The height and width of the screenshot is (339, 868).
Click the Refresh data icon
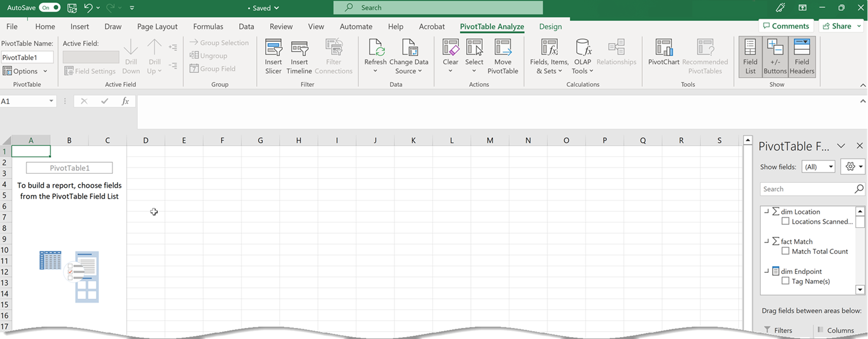coord(375,49)
